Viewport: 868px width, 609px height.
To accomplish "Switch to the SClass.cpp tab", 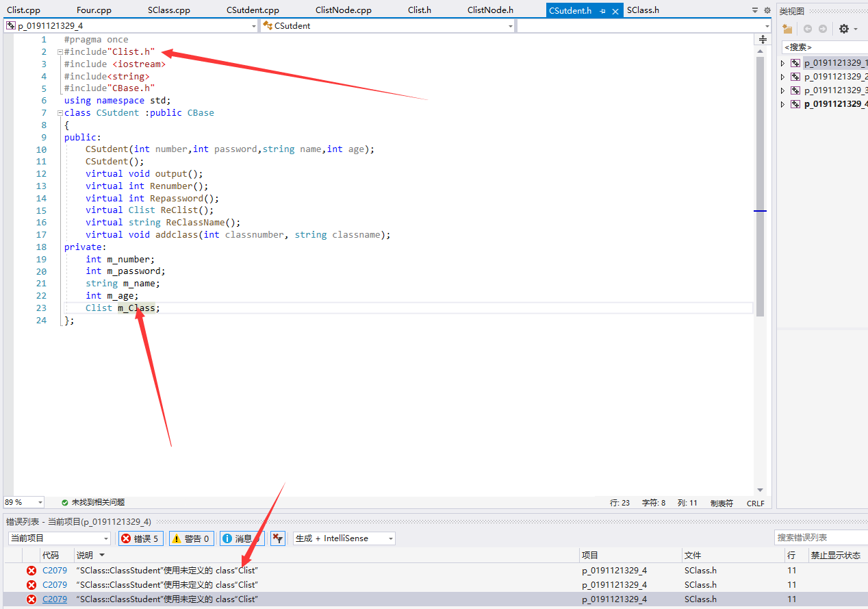I will pyautogui.click(x=169, y=10).
